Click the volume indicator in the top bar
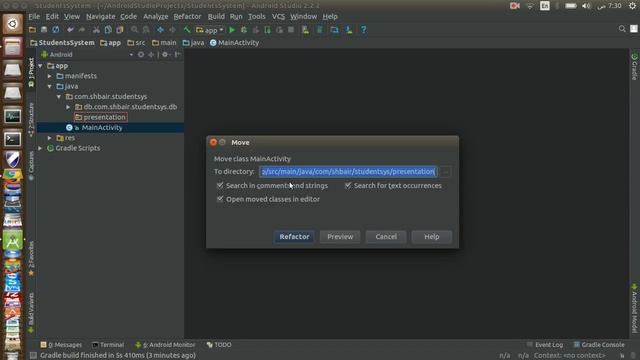Screen dimensions: 640x360 pos(587,6)
